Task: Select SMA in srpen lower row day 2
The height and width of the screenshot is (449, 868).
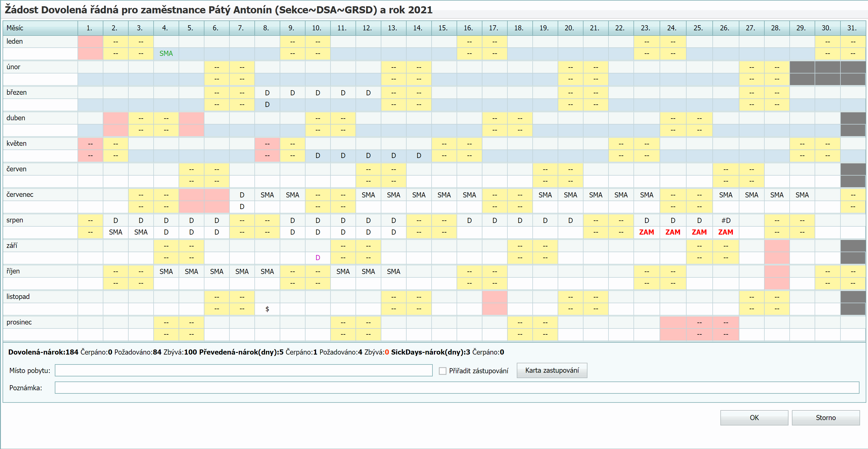Action: point(116,232)
